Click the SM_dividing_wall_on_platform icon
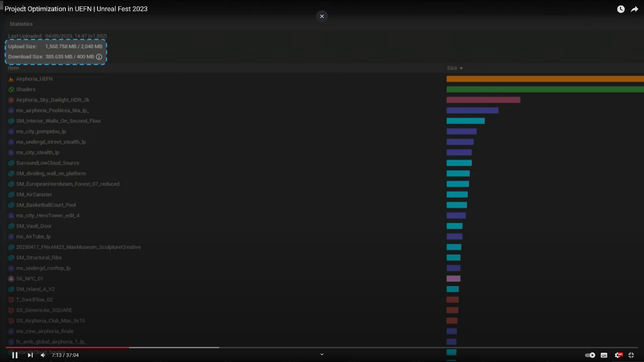The height and width of the screenshot is (362, 644). pyautogui.click(x=11, y=174)
